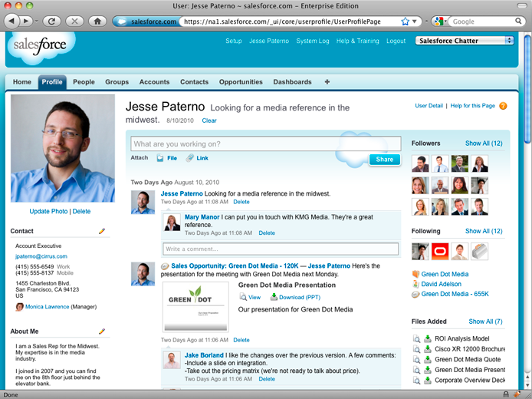Click the plus tab to add tabs
Image resolution: width=532 pixels, height=399 pixels.
[327, 82]
